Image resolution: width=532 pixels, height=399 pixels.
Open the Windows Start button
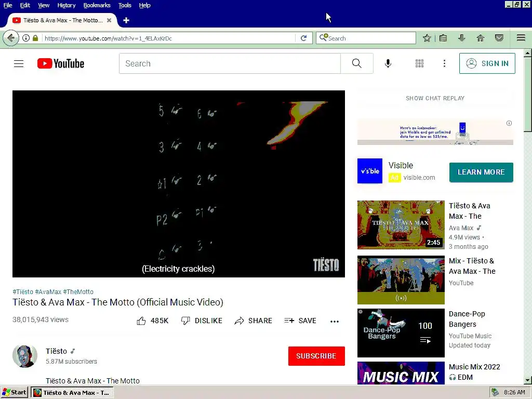click(14, 392)
